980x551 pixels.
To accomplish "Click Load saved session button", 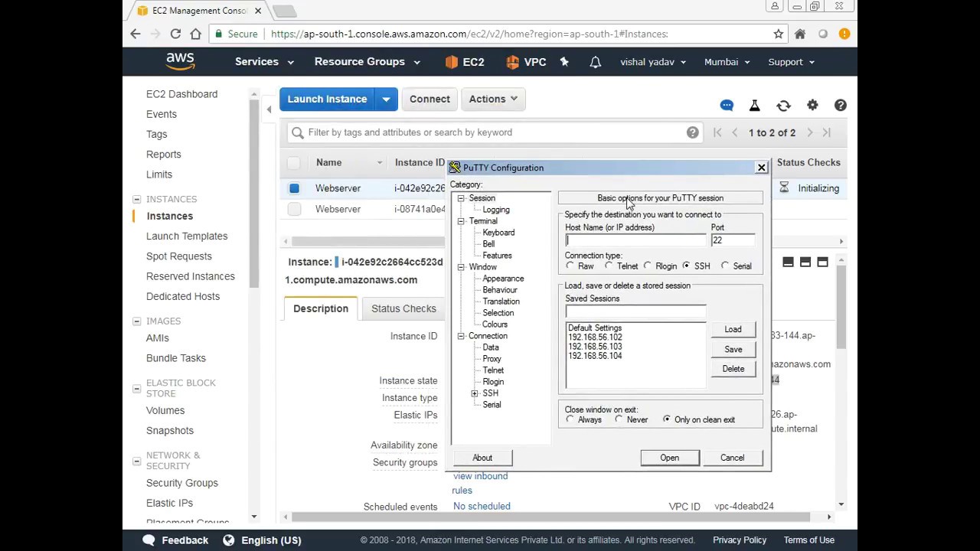I will pyautogui.click(x=733, y=329).
